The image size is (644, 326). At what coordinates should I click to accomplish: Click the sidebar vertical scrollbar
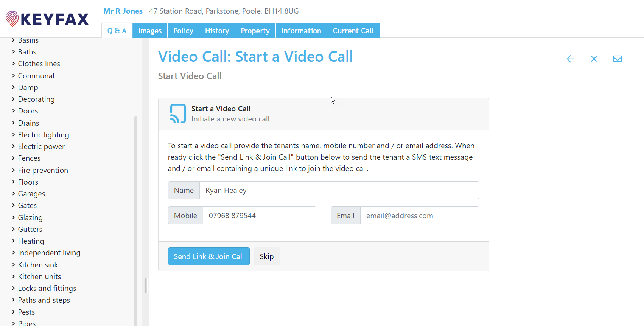click(136, 219)
